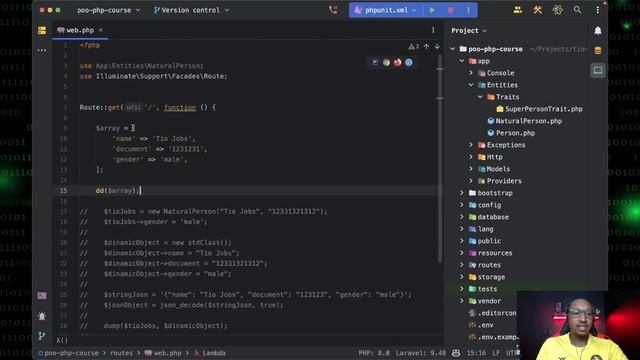Expand the Providers folder
Image resolution: width=640 pixels, height=360 pixels.
pyautogui.click(x=471, y=181)
